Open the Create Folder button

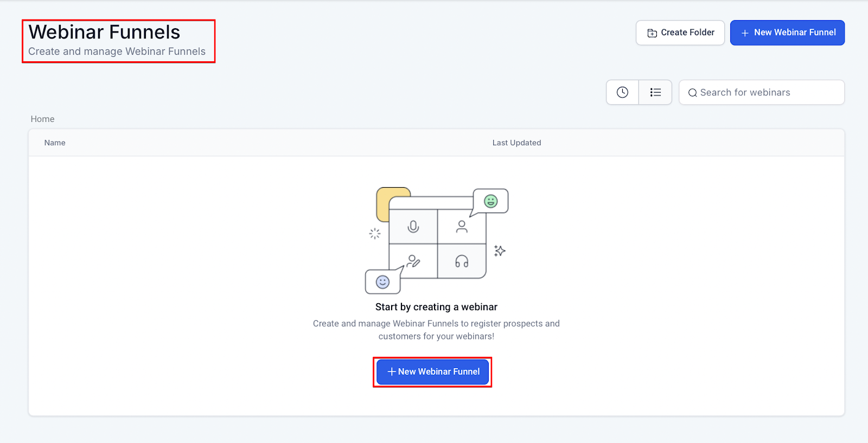(x=680, y=33)
